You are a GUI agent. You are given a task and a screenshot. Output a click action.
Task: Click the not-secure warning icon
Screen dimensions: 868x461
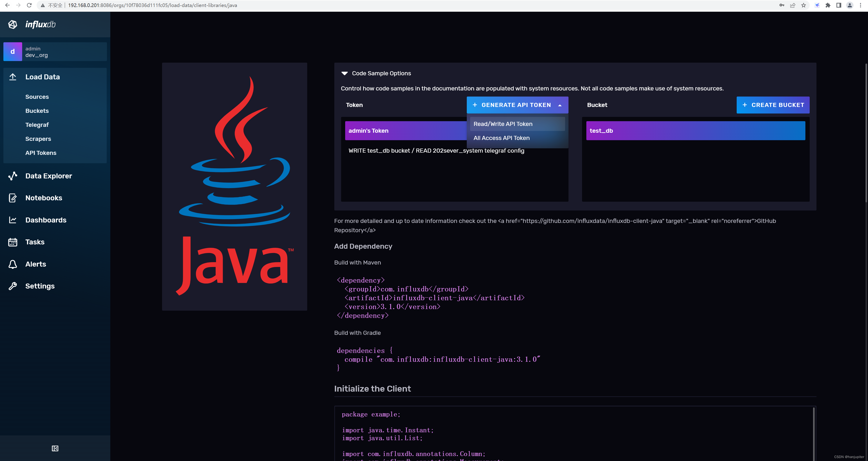43,5
